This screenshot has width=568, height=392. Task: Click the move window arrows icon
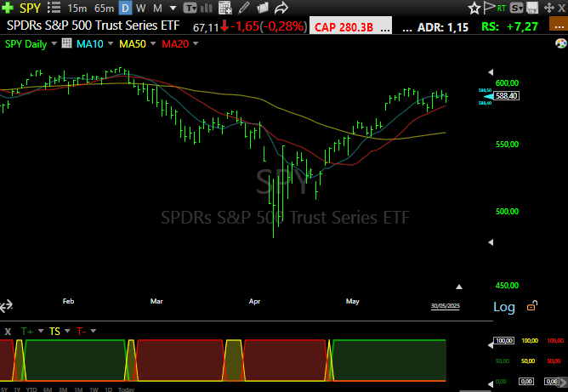[548, 8]
